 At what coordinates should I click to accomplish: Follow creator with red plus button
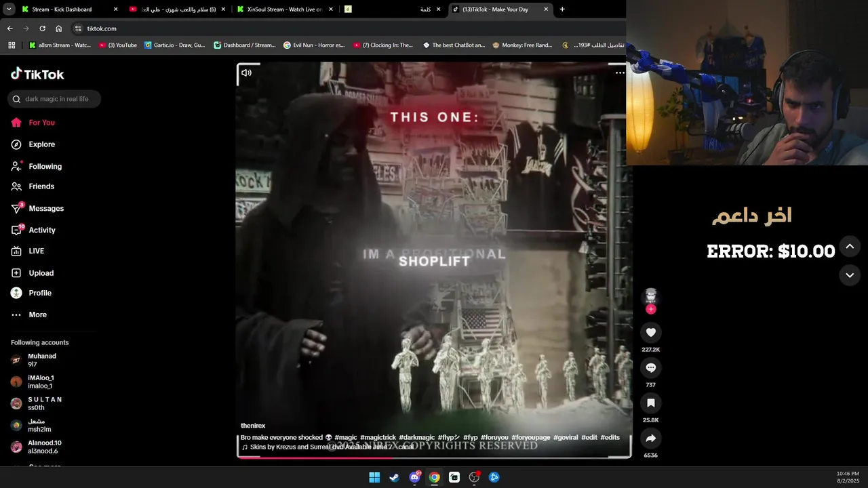click(651, 309)
